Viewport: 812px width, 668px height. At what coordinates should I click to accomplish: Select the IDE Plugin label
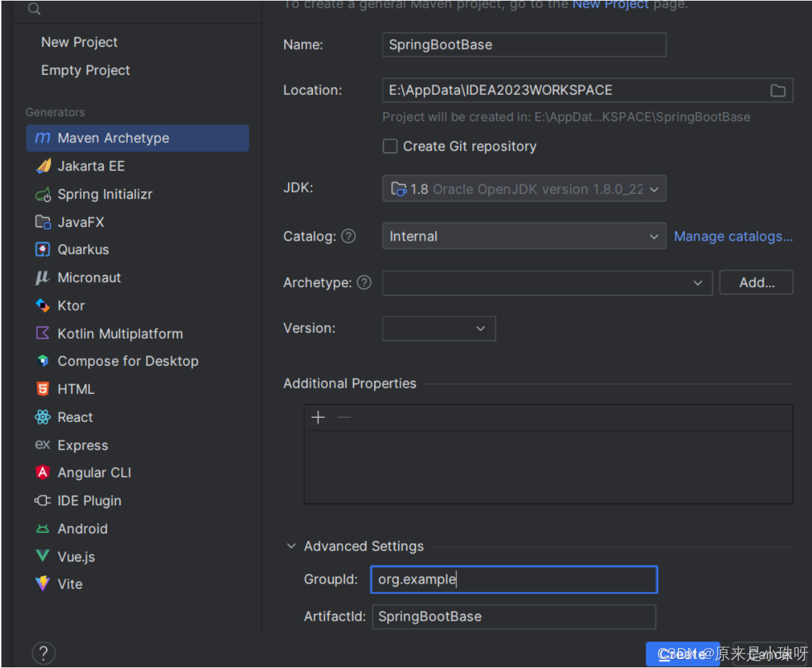(x=89, y=501)
